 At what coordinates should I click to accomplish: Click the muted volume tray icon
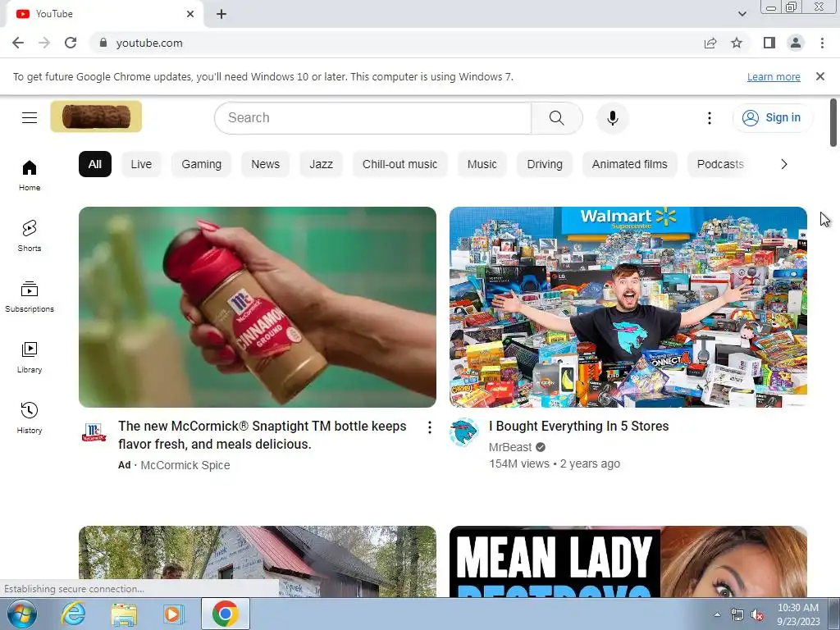(757, 615)
